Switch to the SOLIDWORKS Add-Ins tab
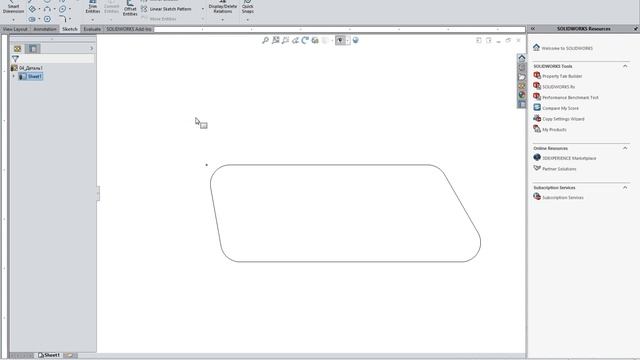Screen dimensions: 640x360 129,29
